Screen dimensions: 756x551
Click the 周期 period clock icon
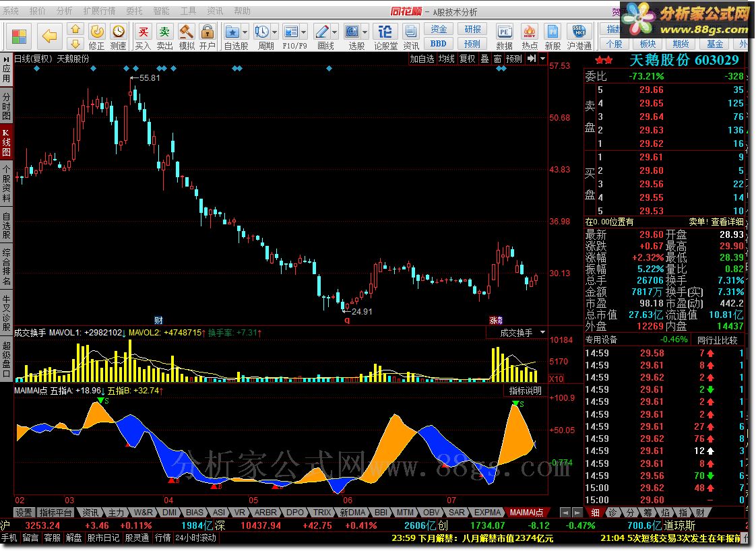262,32
